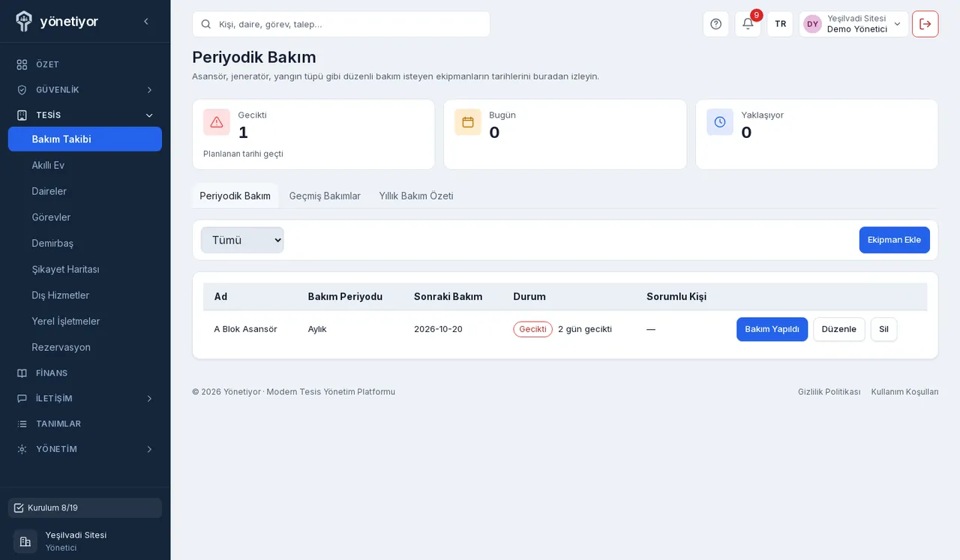Click the red logout icon button
The width and height of the screenshot is (960, 560).
(x=925, y=24)
